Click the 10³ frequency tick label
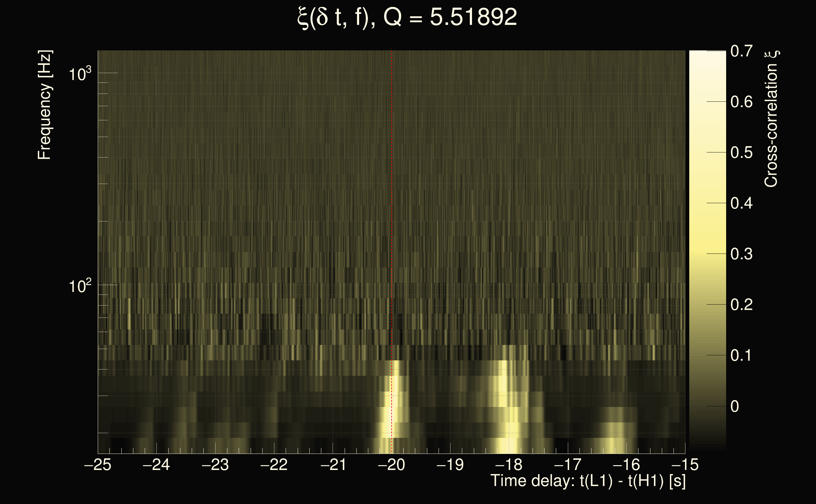 coord(80,74)
